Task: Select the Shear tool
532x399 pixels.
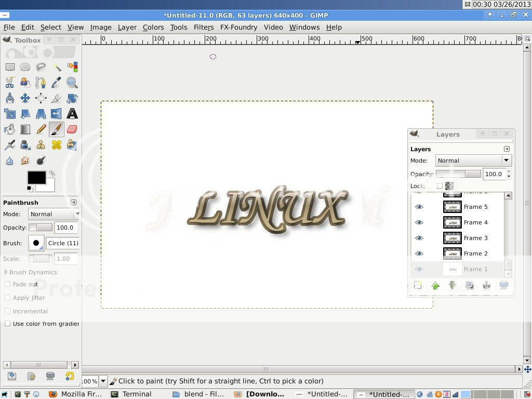Action: click(x=25, y=114)
